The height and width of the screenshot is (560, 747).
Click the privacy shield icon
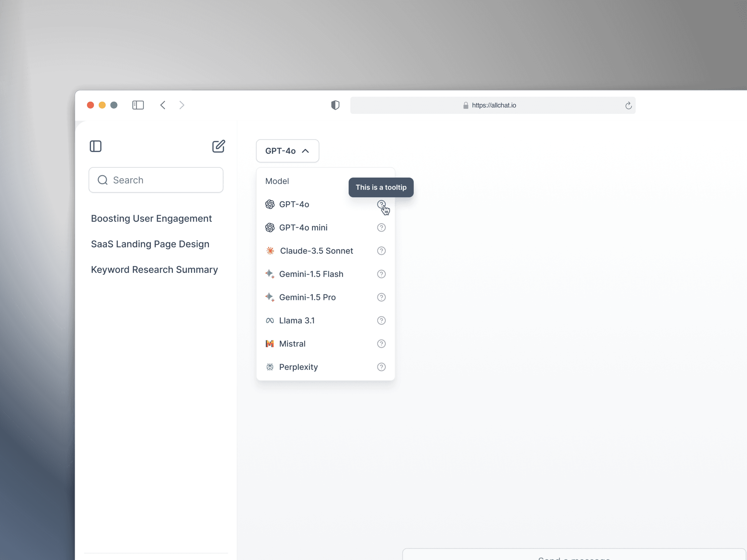(x=335, y=105)
